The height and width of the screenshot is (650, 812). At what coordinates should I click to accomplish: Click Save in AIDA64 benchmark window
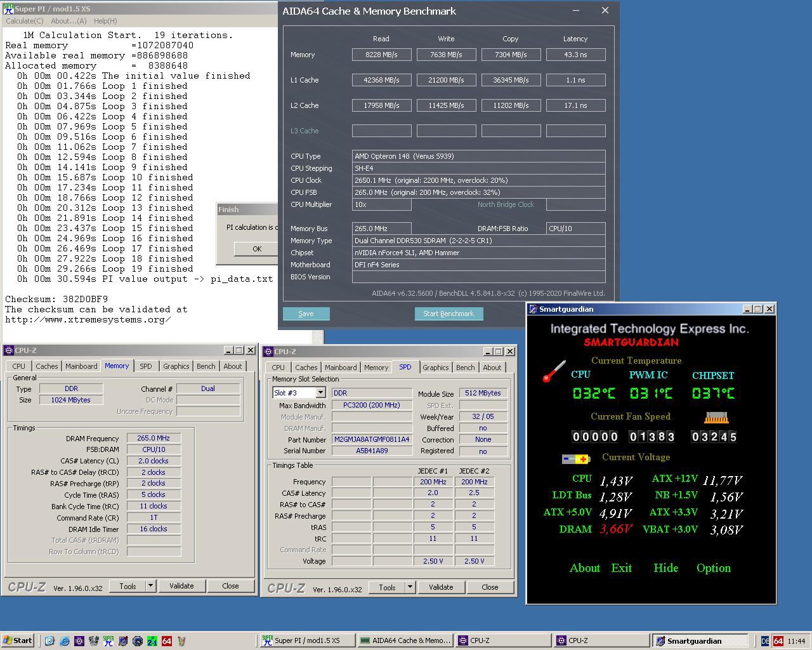pos(306,314)
